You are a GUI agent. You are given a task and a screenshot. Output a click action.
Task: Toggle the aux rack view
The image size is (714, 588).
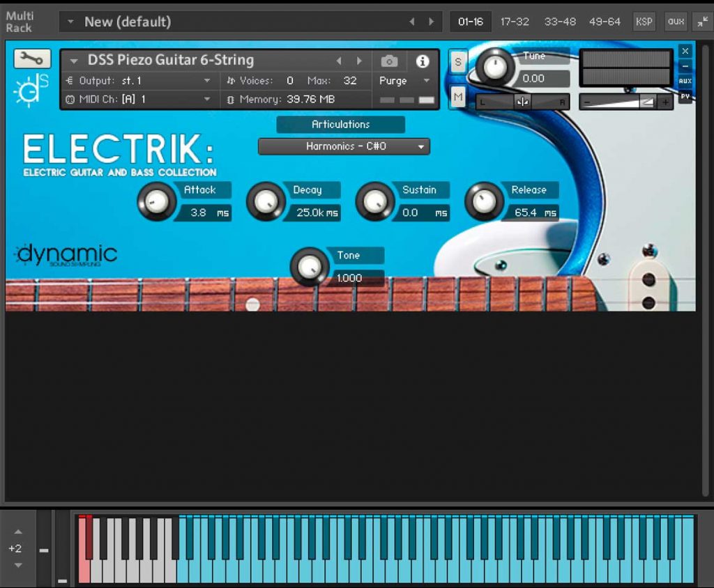point(676,22)
